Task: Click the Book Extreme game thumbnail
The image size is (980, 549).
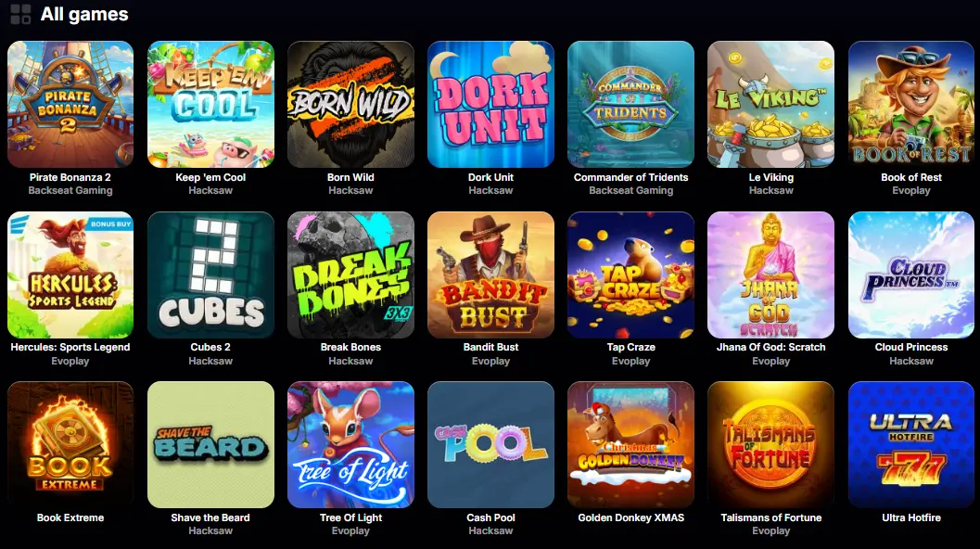Action: point(70,444)
